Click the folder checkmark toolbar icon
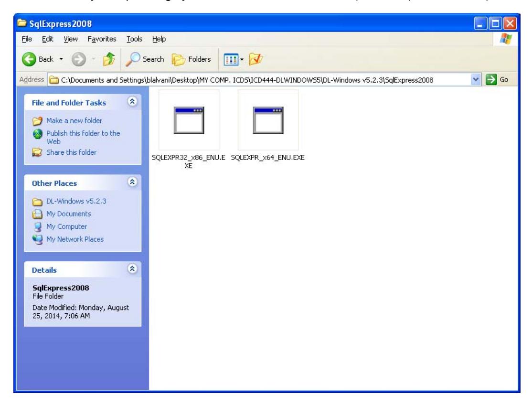 tap(255, 59)
